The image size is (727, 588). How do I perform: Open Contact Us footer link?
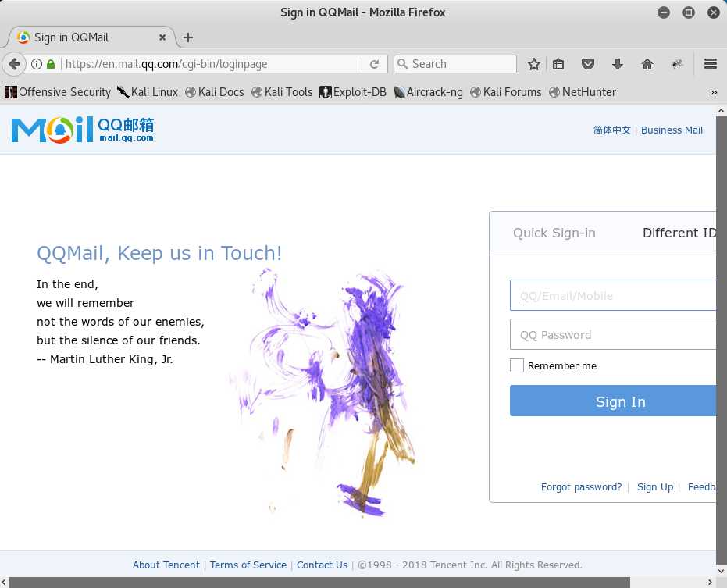323,565
